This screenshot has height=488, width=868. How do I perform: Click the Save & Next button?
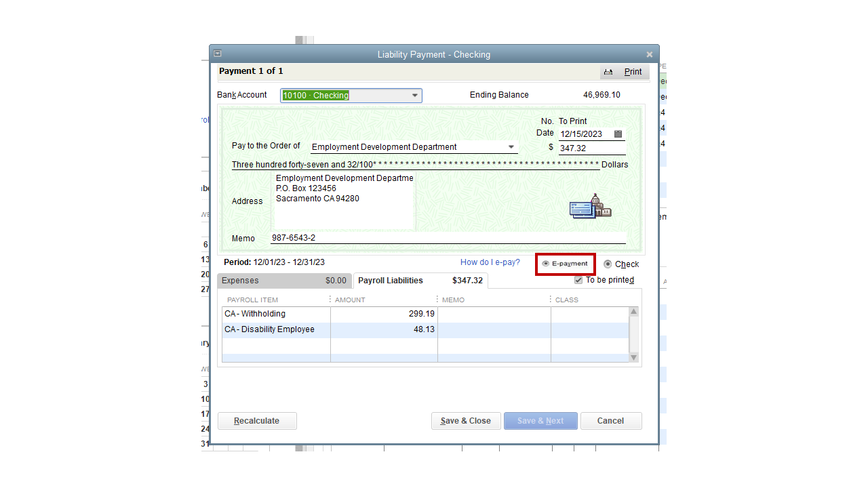(x=540, y=421)
